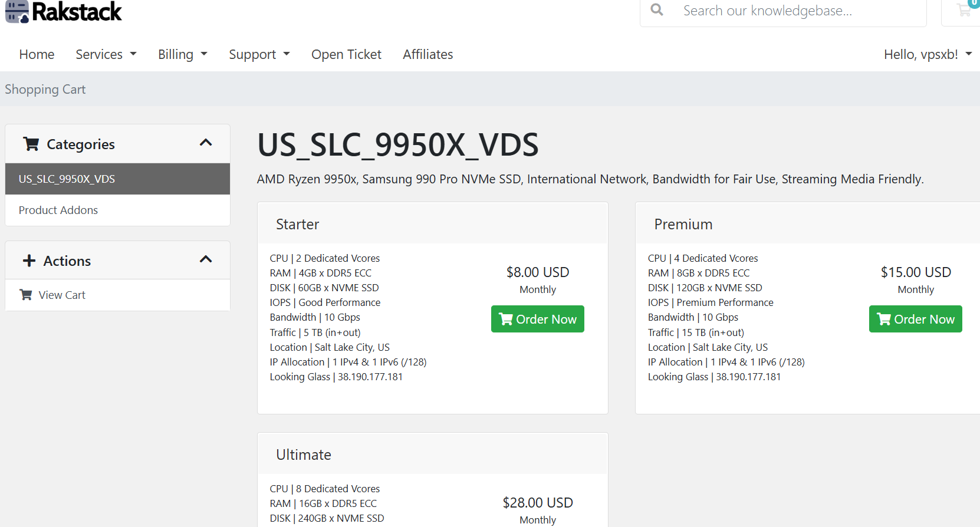Screen dimensions: 980x527
Task: Open the Support dropdown menu
Action: [x=259, y=54]
